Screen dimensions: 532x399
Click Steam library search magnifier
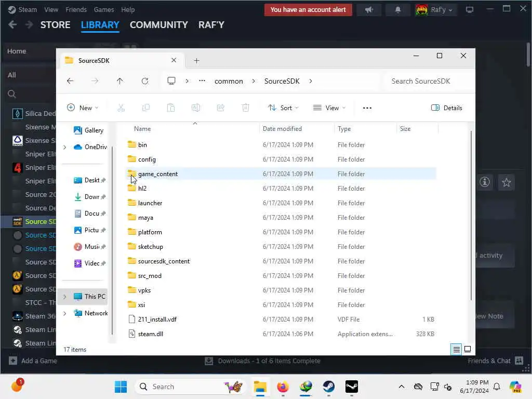pyautogui.click(x=12, y=94)
